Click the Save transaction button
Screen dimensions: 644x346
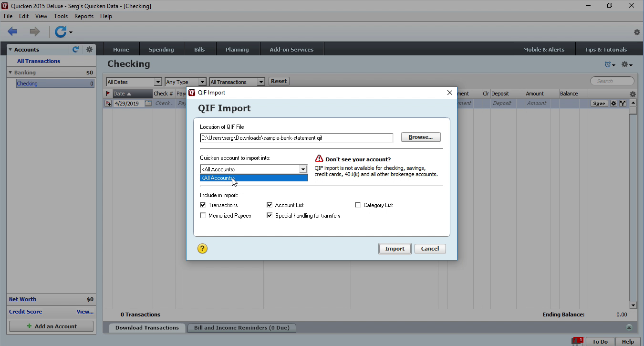pos(599,103)
